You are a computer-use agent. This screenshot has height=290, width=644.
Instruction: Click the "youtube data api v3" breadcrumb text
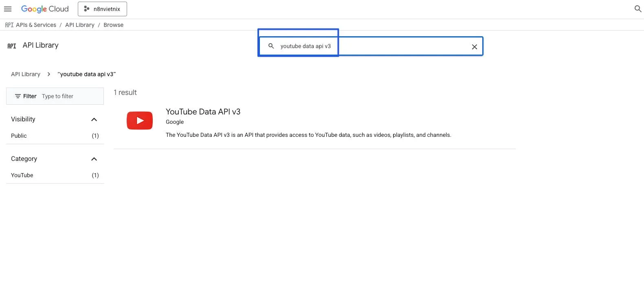pos(87,74)
